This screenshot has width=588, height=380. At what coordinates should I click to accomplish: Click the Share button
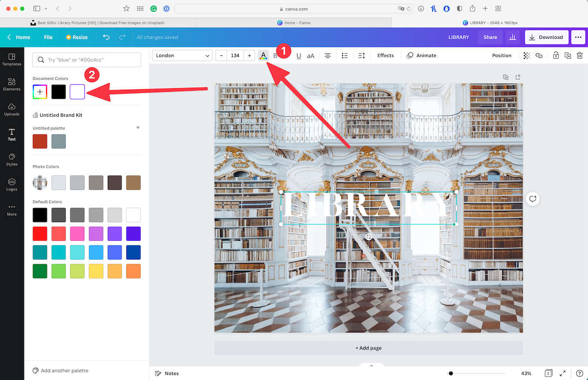click(490, 37)
